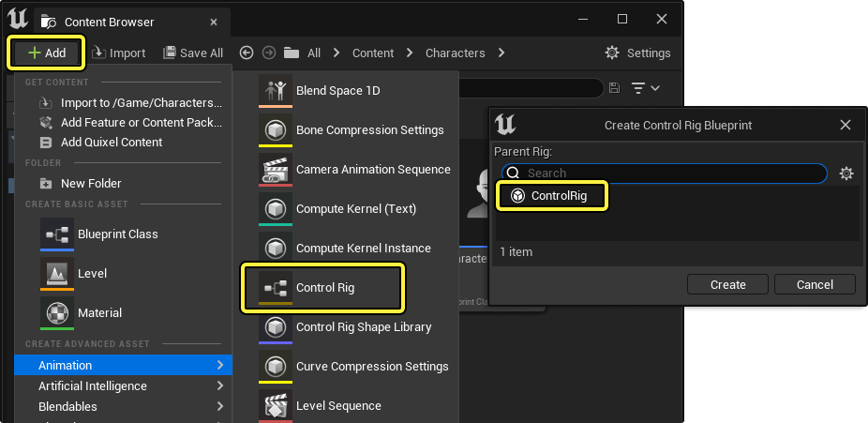Click Save All in toolbar

click(x=193, y=53)
